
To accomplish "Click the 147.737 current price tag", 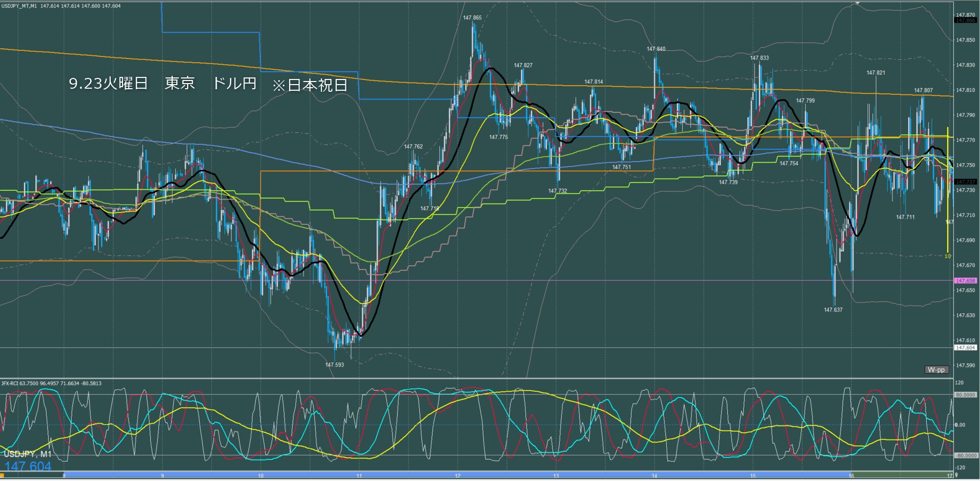I will click(x=965, y=182).
